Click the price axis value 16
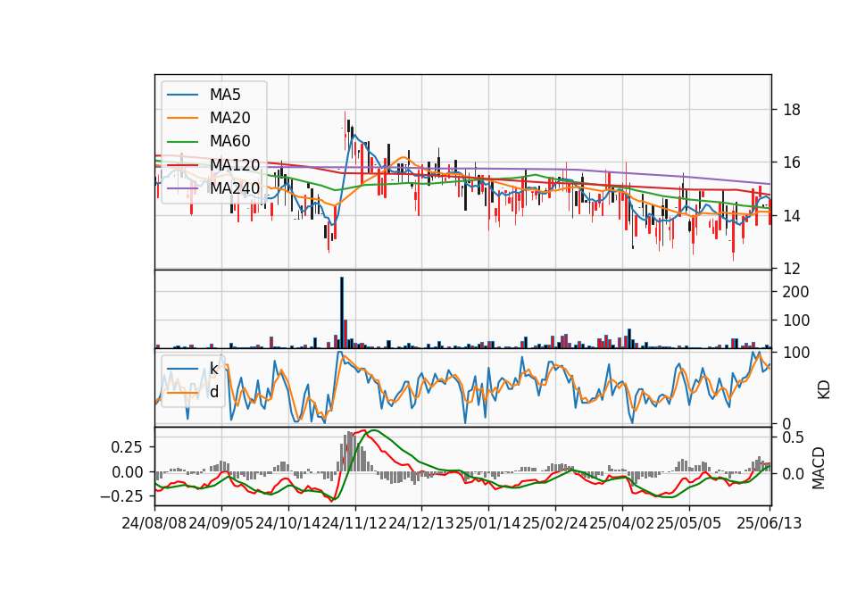Screen dimensions: 857x616 pyautogui.click(x=792, y=162)
